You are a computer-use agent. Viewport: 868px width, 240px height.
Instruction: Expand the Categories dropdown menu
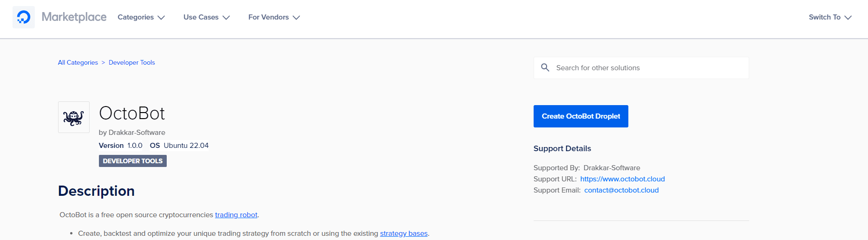click(x=141, y=17)
